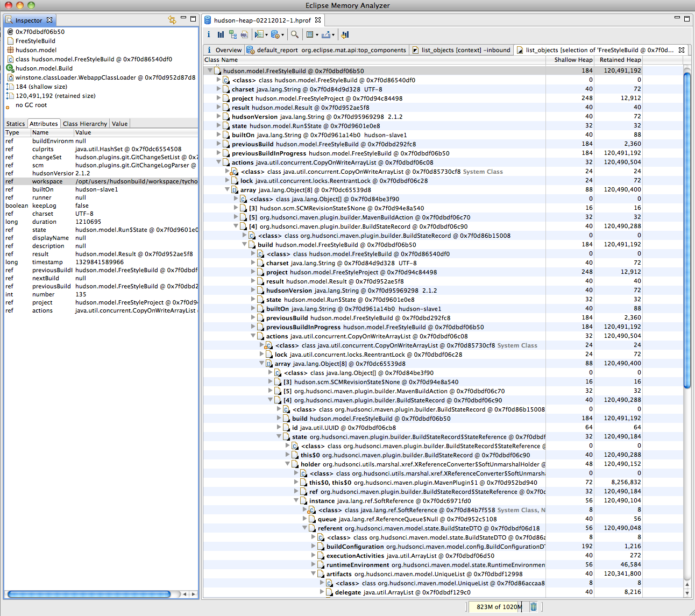Open the Query Browser dropdown arrow
Viewport: 695px width, 616px height.
[x=282, y=35]
